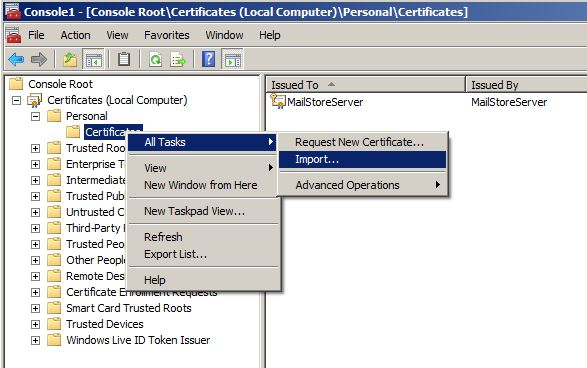Expand the Trusted Devices node
This screenshot has height=368, width=587.
(35, 324)
